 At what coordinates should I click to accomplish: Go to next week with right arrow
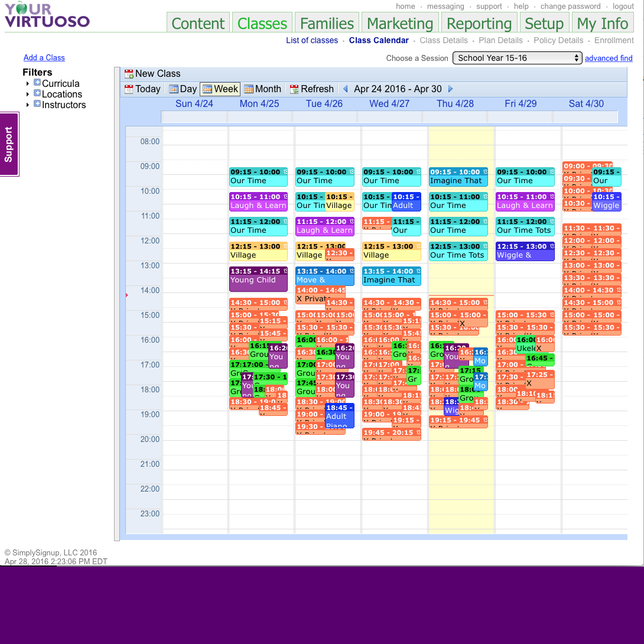tap(451, 89)
